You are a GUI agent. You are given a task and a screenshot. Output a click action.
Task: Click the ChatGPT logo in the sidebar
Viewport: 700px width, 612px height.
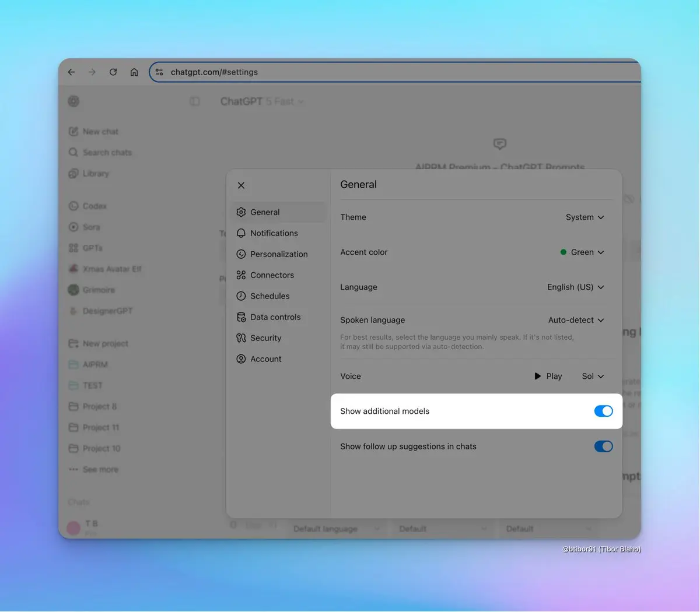click(x=73, y=101)
